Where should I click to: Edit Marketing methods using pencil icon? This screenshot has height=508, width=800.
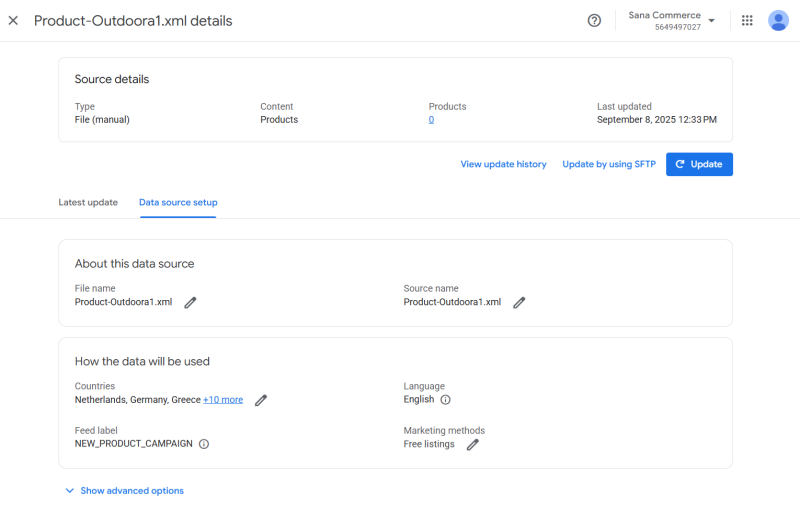[472, 445]
